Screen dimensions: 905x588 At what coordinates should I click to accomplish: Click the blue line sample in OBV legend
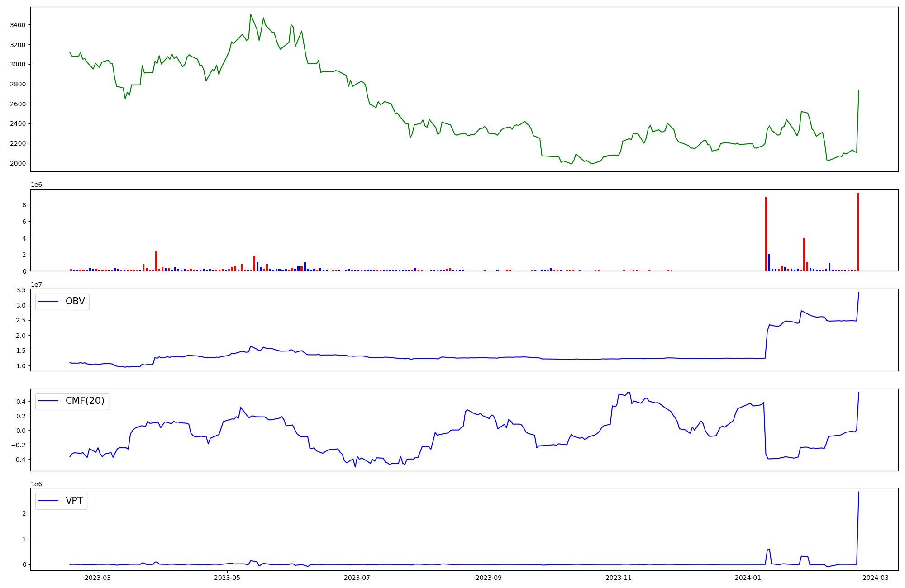[x=49, y=302]
